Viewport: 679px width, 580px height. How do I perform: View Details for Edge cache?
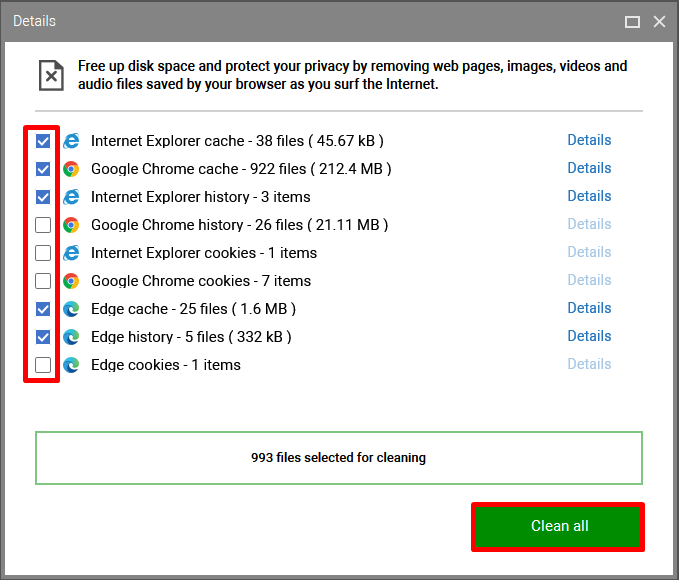(x=589, y=308)
